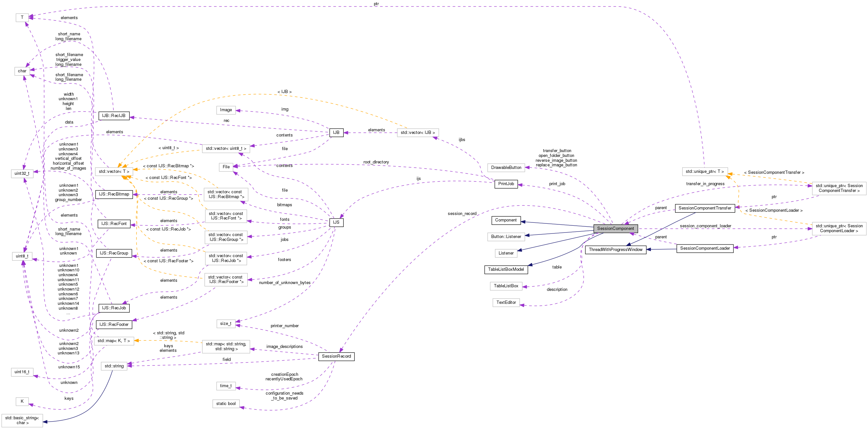Open the IJB class node
Viewport: 868px width, 429px height.
click(336, 132)
